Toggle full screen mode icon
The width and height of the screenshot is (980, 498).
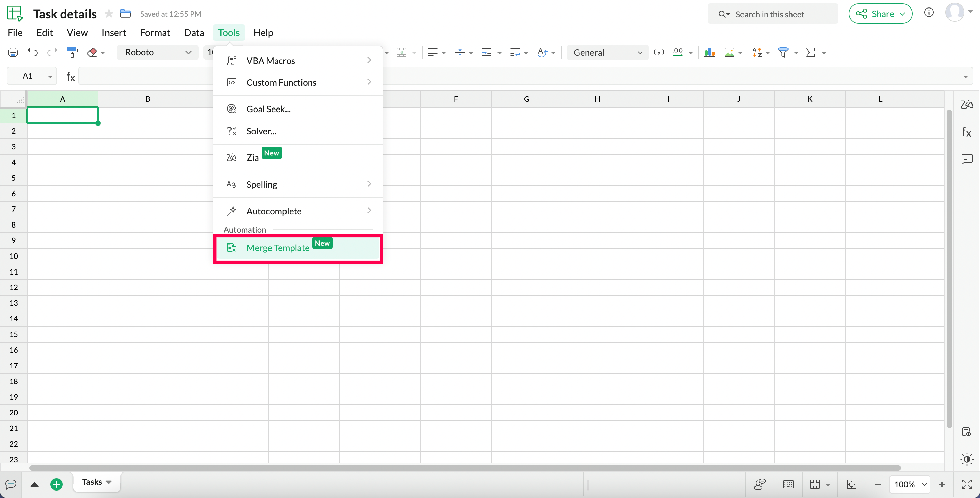967,484
